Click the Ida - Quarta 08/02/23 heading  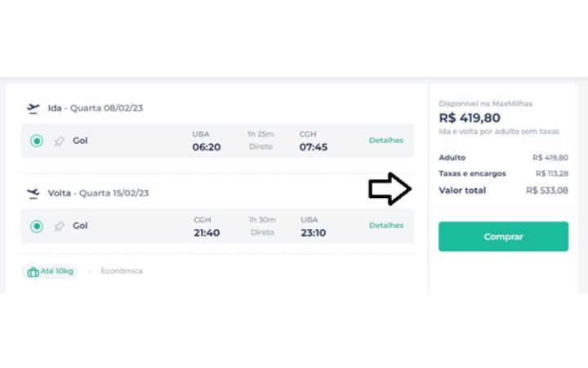tap(96, 108)
